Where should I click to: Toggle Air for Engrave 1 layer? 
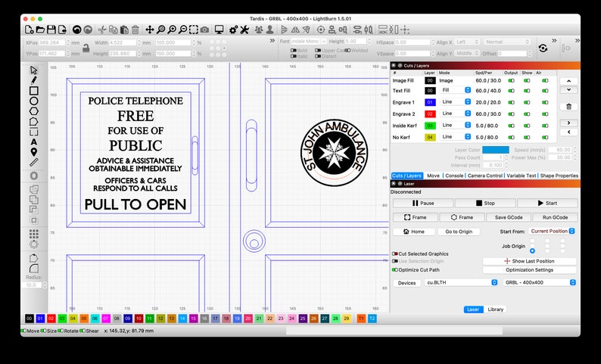point(545,102)
